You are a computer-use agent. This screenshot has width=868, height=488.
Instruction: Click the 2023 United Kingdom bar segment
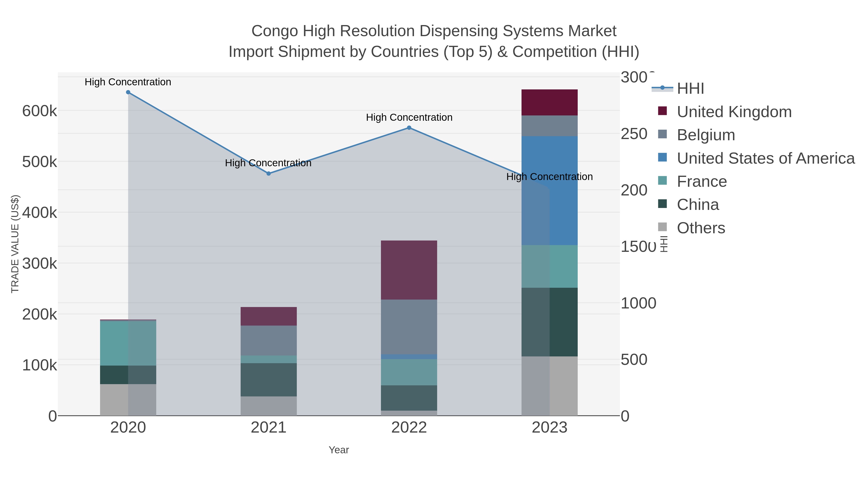tap(549, 102)
